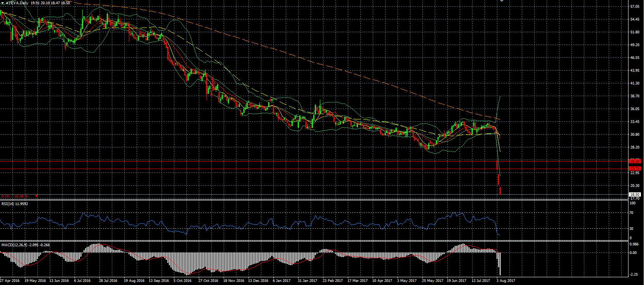Click the 6 Jan 2017 date label

pyautogui.click(x=281, y=281)
